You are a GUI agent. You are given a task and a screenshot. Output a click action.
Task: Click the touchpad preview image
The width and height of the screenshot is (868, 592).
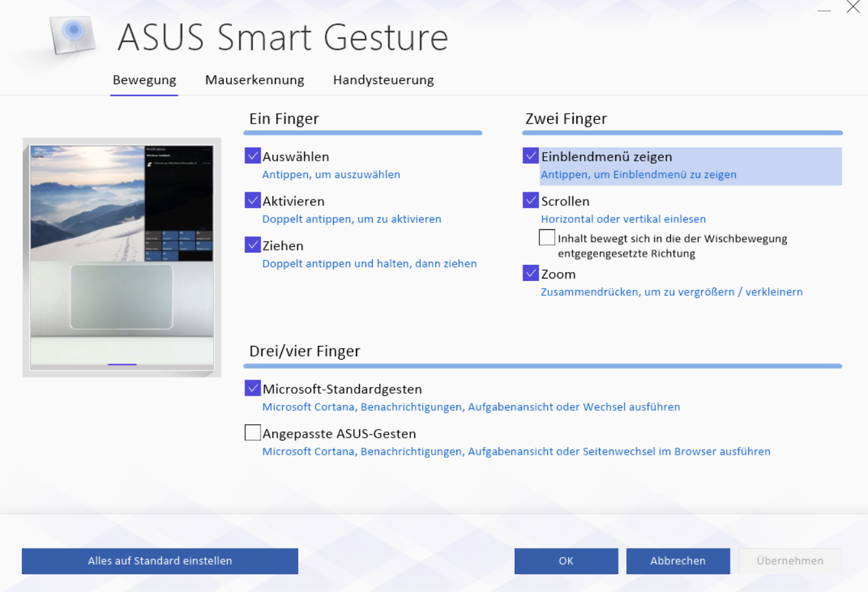pos(122,257)
